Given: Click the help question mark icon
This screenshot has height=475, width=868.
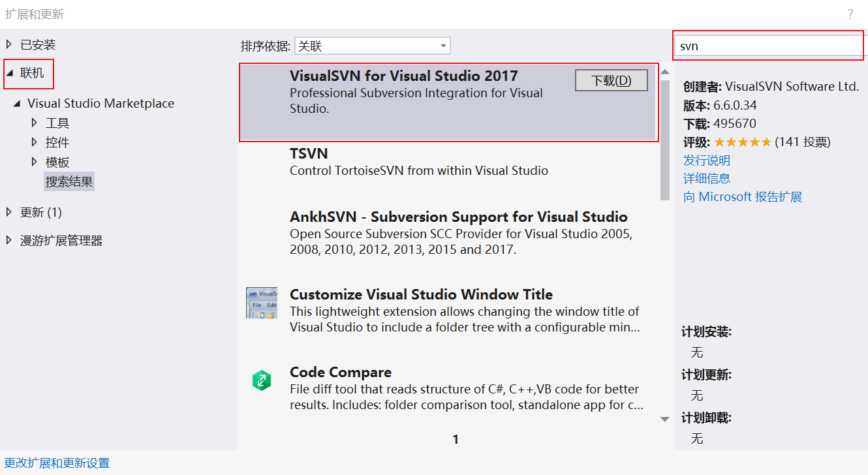Looking at the screenshot, I should [x=850, y=14].
